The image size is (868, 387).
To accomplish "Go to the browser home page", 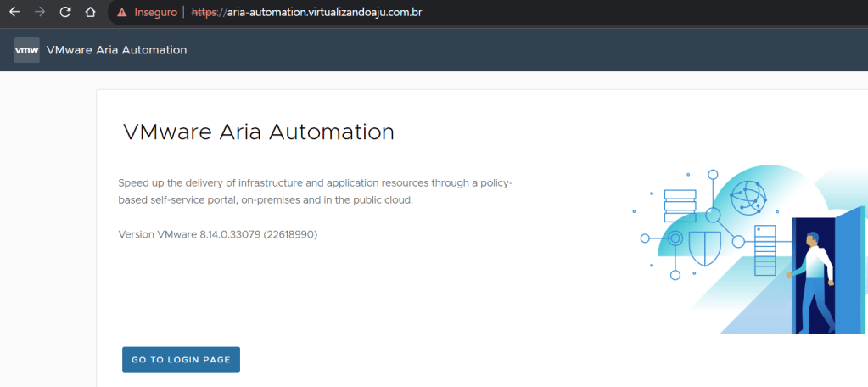I will pyautogui.click(x=91, y=13).
